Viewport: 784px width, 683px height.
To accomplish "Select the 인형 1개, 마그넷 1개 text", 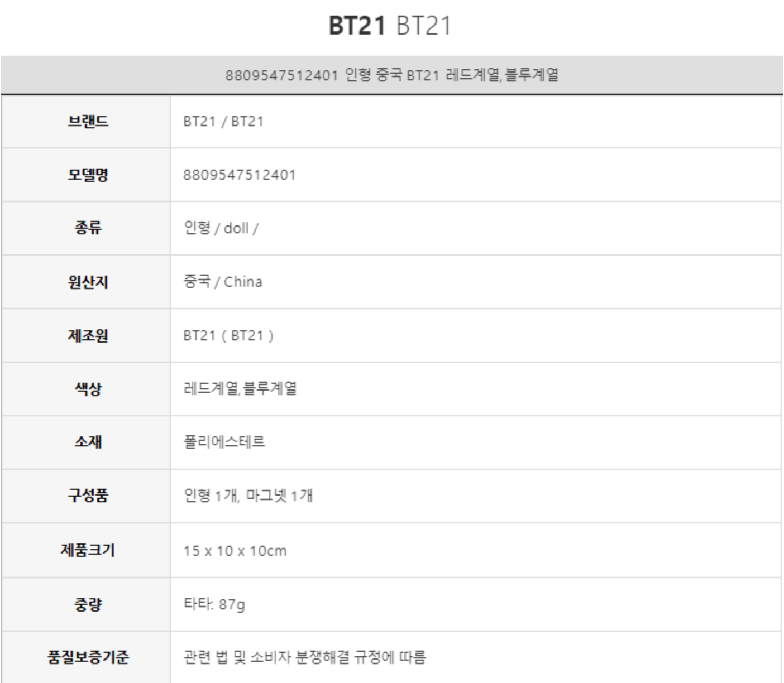I will click(x=248, y=496).
